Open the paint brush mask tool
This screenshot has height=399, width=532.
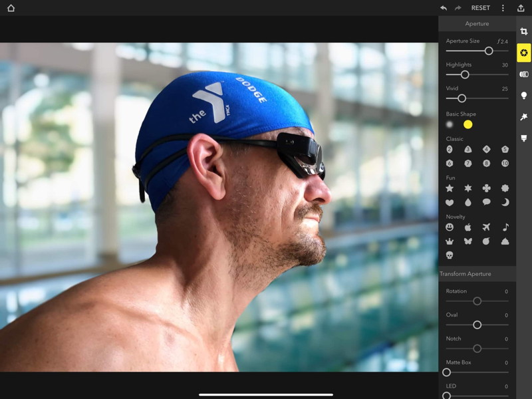coord(524,138)
